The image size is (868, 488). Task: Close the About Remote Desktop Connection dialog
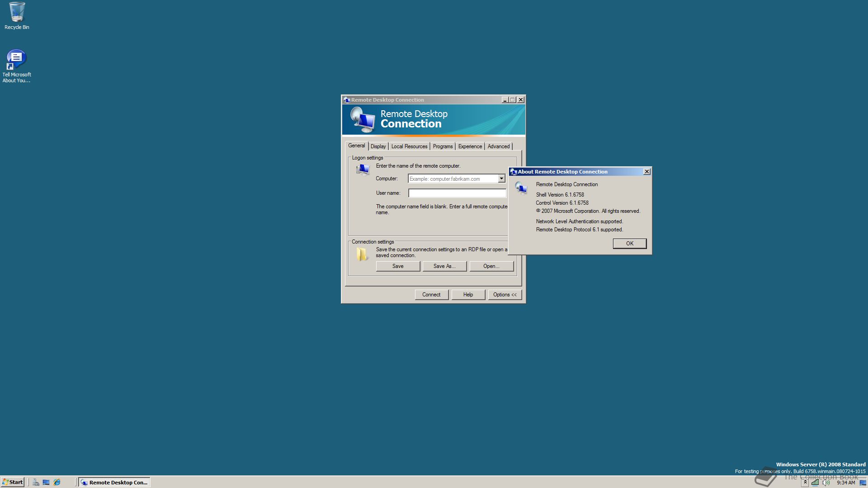click(647, 172)
